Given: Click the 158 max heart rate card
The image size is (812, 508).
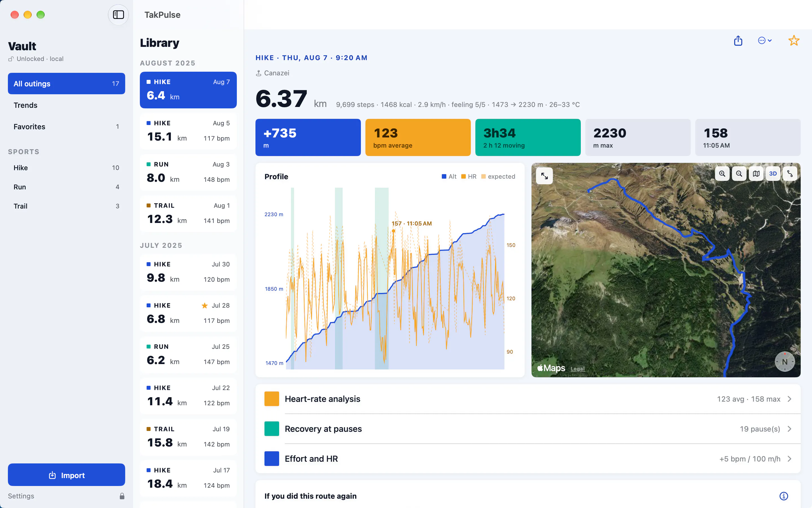Looking at the screenshot, I should [748, 137].
